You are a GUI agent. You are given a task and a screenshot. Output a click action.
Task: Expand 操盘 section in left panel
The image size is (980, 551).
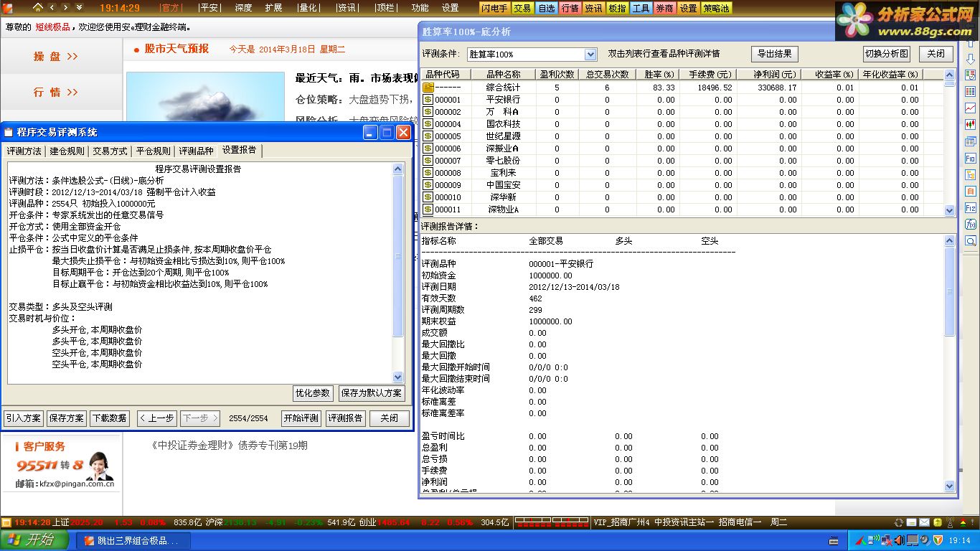(x=56, y=56)
